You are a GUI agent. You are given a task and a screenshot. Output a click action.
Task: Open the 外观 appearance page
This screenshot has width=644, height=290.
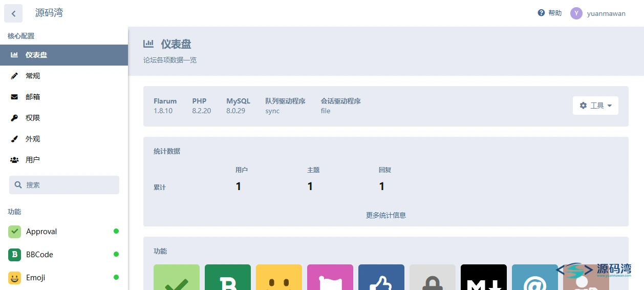(64, 139)
